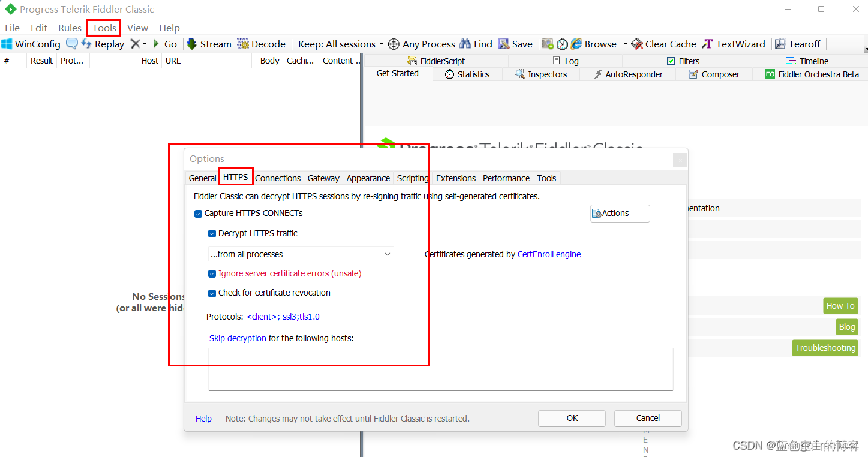The height and width of the screenshot is (457, 868).
Task: Toggle Decode mode
Action: pyautogui.click(x=262, y=43)
